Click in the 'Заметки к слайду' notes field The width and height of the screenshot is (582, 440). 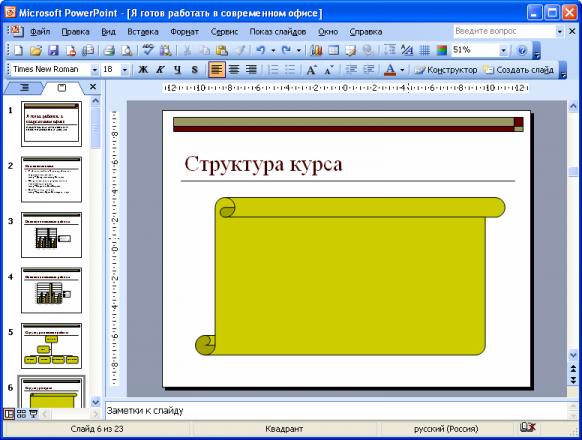tap(336, 411)
